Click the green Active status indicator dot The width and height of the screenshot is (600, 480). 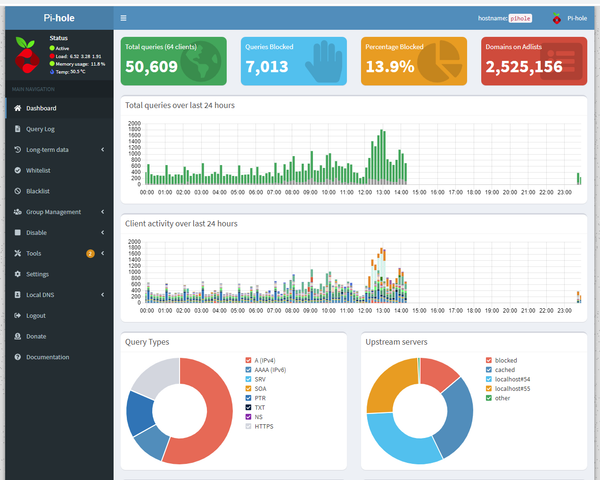tap(52, 48)
